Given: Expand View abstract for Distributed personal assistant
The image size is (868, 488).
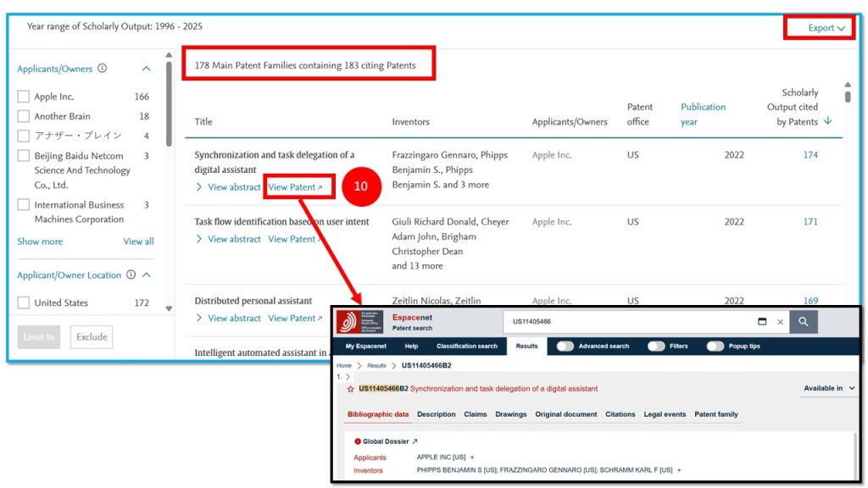Looking at the screenshot, I should [228, 319].
